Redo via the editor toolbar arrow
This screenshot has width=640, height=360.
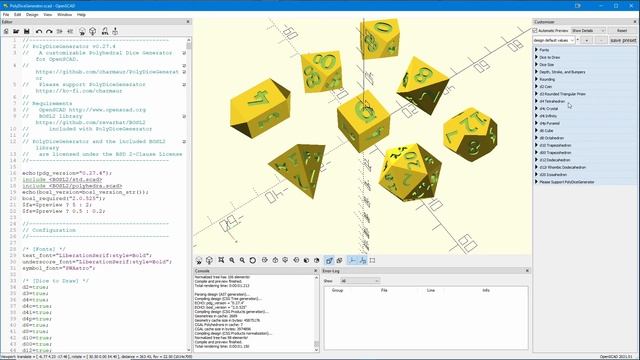pos(49,31)
